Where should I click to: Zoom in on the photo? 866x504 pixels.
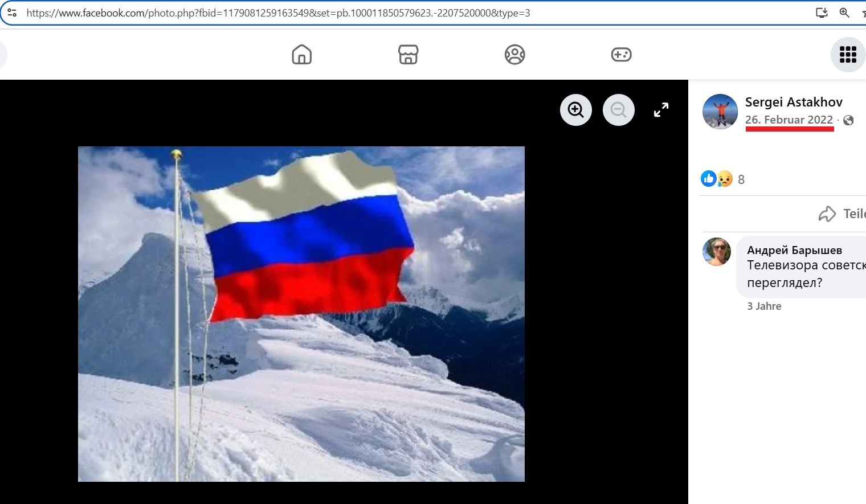[x=576, y=110]
